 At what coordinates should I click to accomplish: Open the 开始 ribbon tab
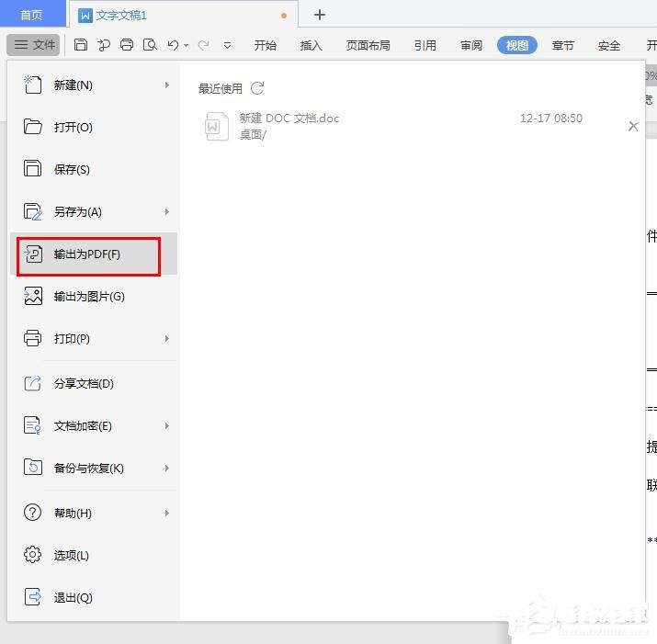tap(265, 45)
